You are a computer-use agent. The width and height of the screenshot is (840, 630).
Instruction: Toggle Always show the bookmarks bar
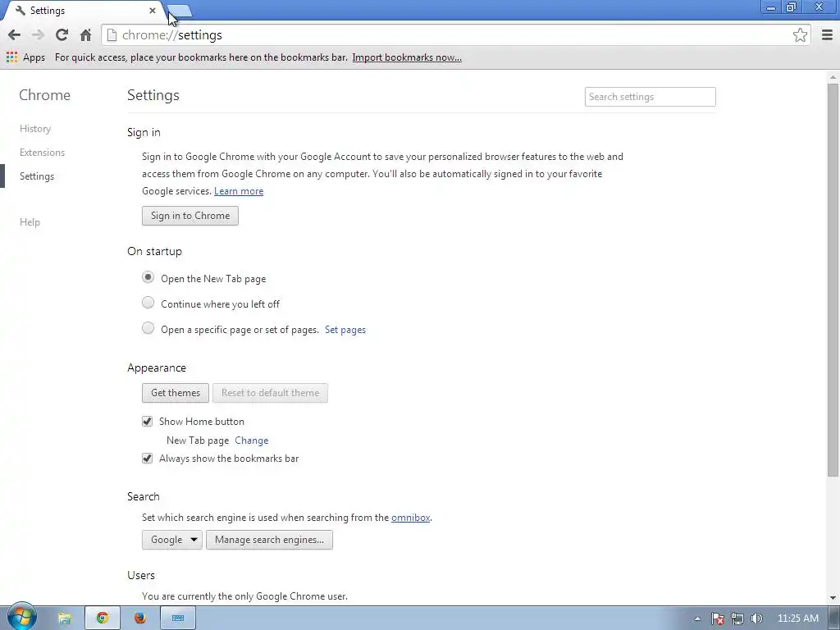click(148, 459)
